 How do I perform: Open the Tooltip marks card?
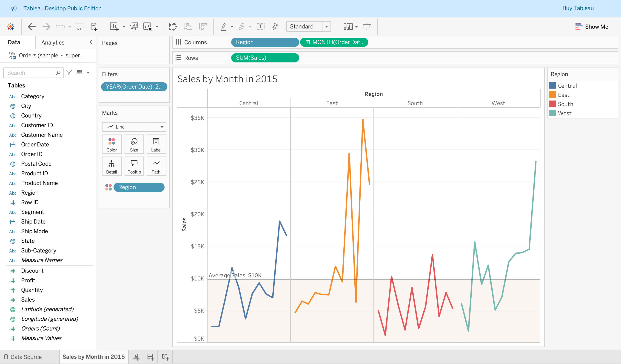coord(134,166)
